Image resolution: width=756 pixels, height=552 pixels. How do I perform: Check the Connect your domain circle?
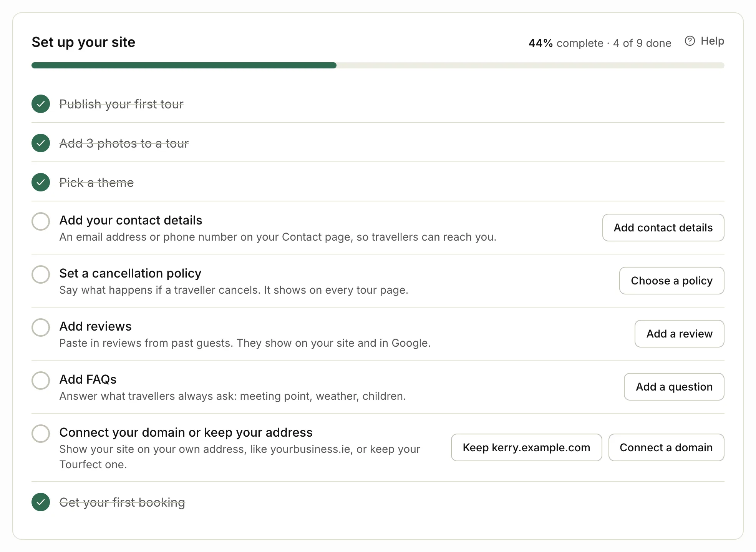[x=41, y=434]
